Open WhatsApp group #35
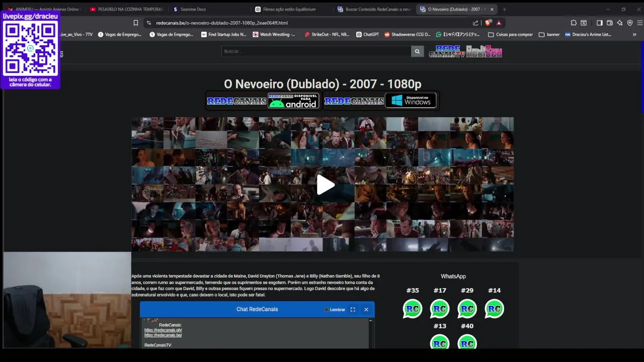Image resolution: width=644 pixels, height=362 pixels. 413,309
